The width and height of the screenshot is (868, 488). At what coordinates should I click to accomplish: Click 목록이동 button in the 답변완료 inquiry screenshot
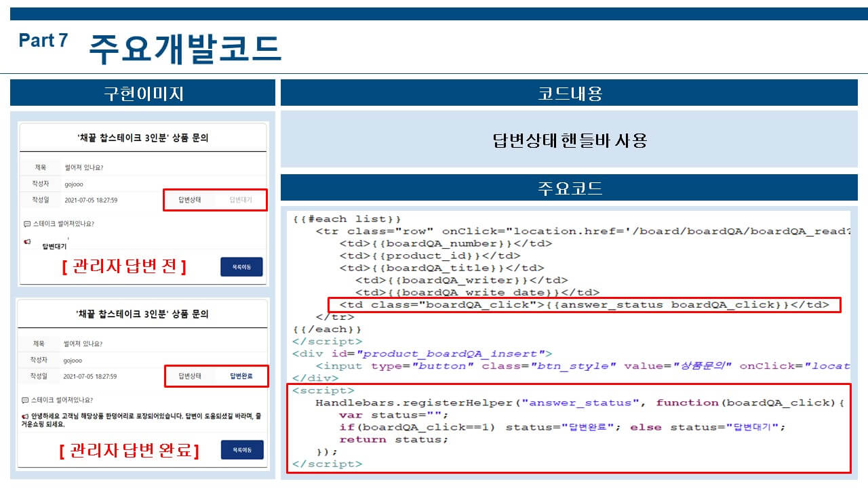tap(242, 449)
